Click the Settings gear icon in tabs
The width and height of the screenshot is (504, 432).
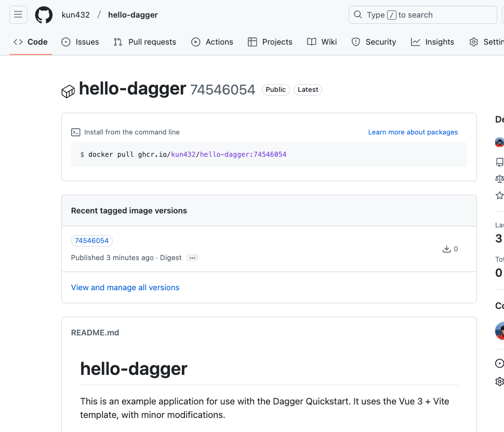tap(474, 42)
